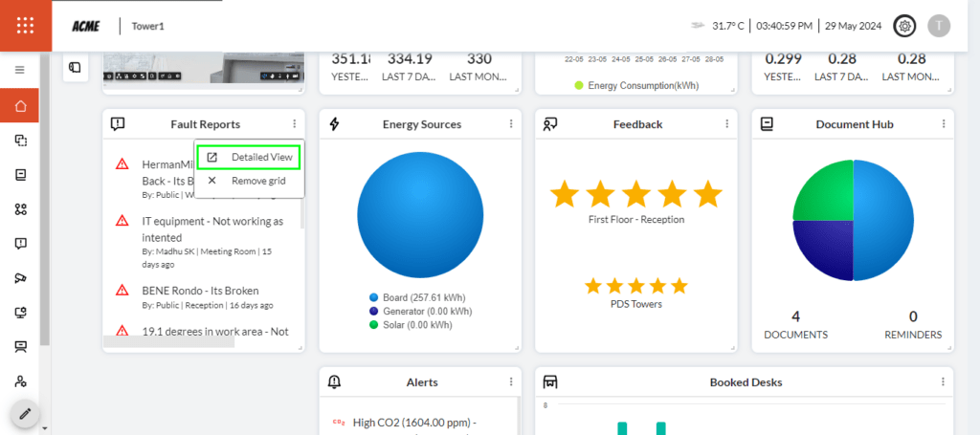Click the Fault Reports sidebar icon
The width and height of the screenshot is (980, 435).
pos(20,244)
